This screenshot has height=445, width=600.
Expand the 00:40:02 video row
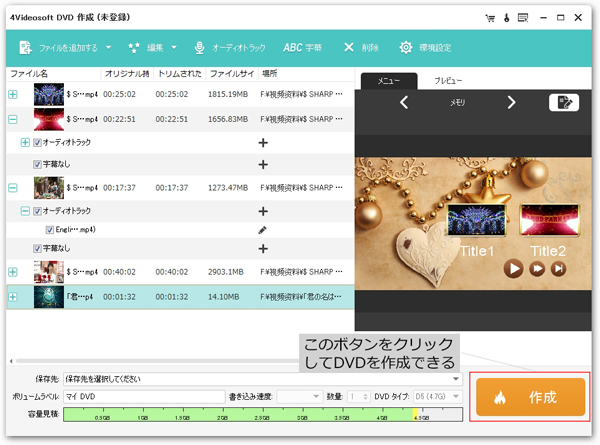click(13, 272)
